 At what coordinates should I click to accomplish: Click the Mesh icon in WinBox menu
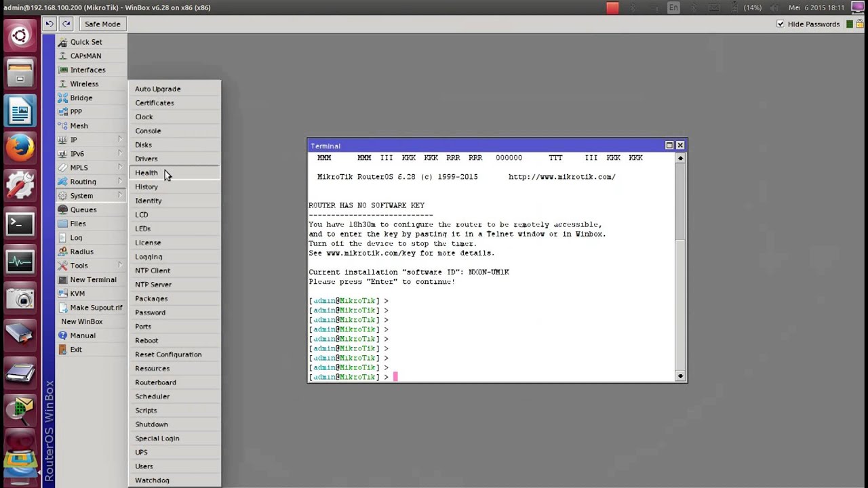[63, 125]
